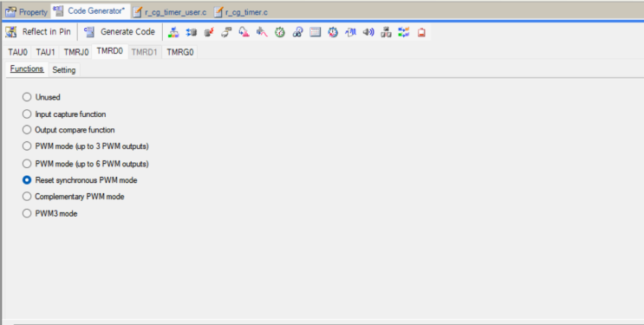Image resolution: width=644 pixels, height=325 pixels.
Task: Click the Reflect in Pin button
Action: point(38,32)
